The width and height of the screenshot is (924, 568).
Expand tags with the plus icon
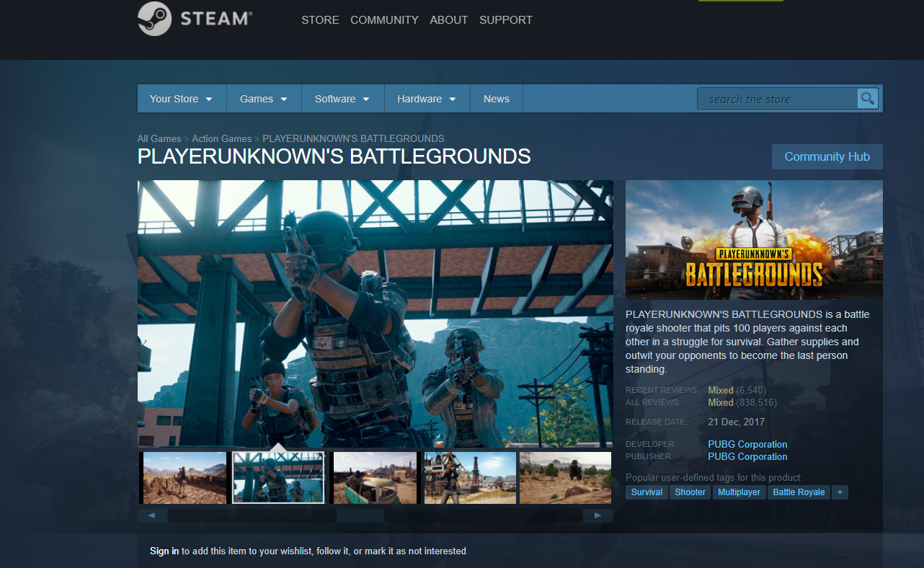pos(840,492)
